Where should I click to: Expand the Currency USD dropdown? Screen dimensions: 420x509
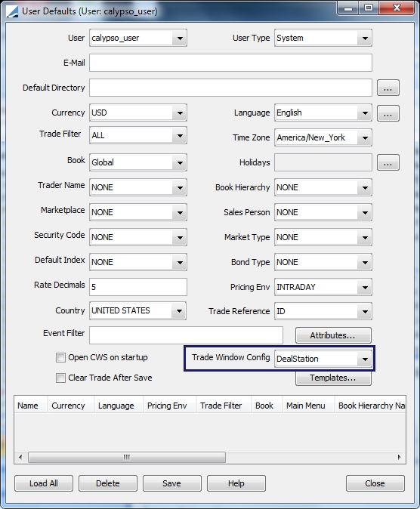coord(180,113)
